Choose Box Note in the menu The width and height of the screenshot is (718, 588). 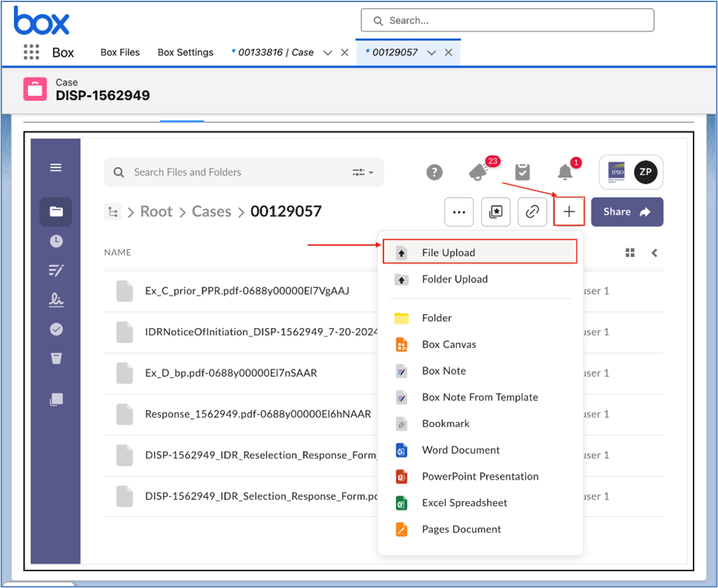click(480, 371)
